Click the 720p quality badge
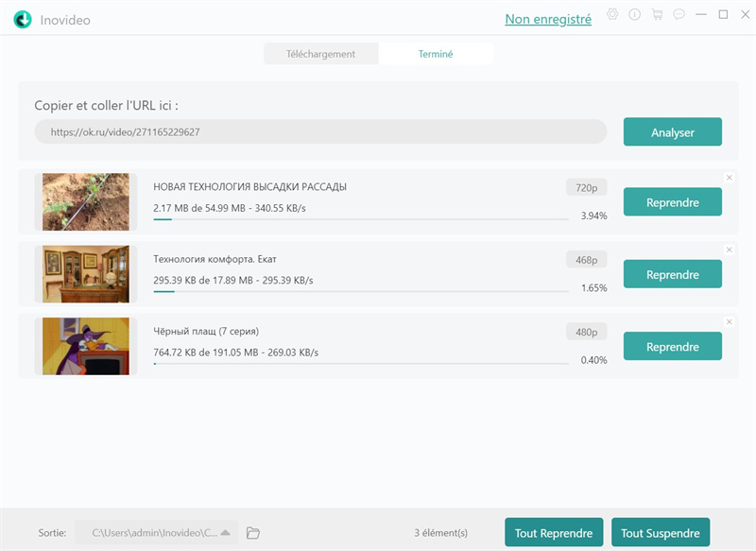The height and width of the screenshot is (551, 756). [586, 187]
